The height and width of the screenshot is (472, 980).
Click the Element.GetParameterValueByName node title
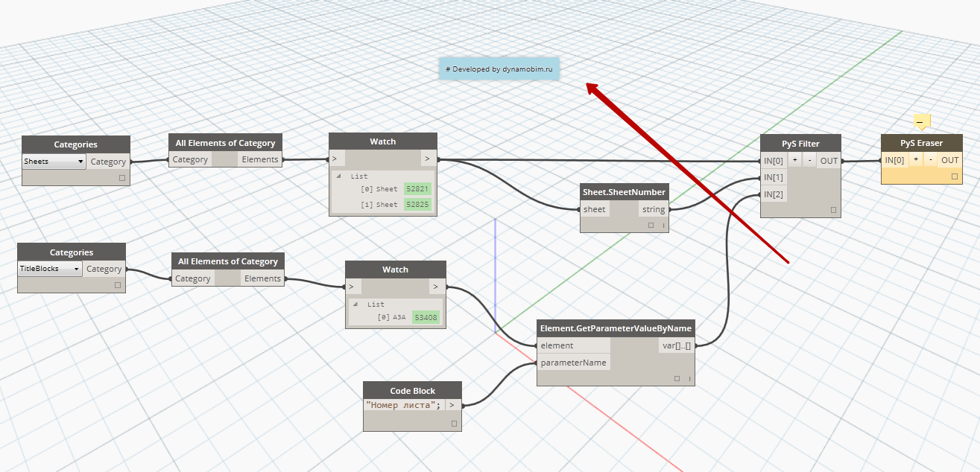[x=616, y=328]
